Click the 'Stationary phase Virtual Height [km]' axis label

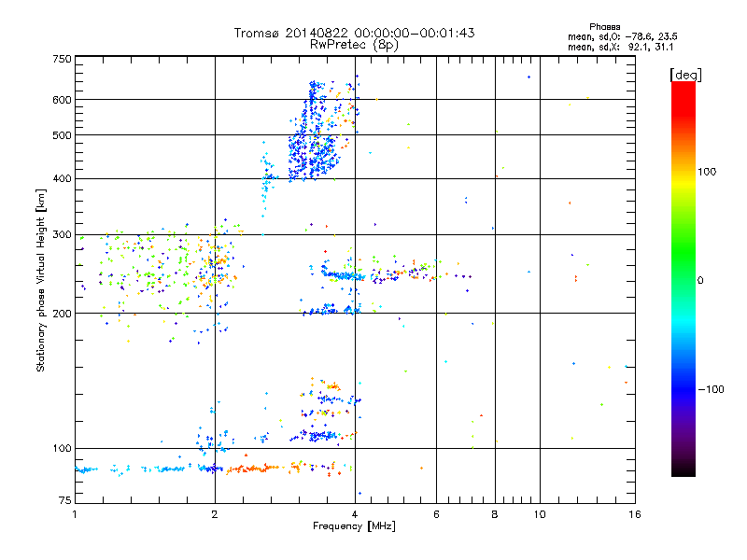[40, 280]
